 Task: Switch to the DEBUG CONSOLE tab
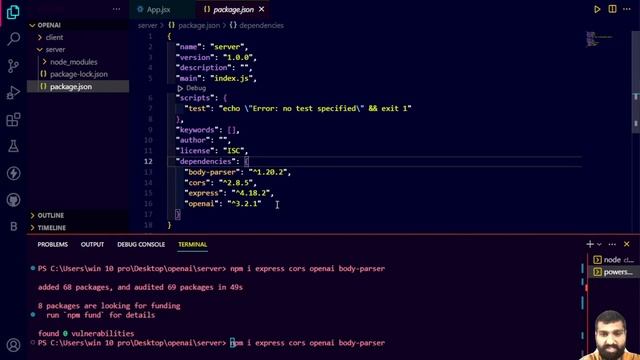(141, 244)
